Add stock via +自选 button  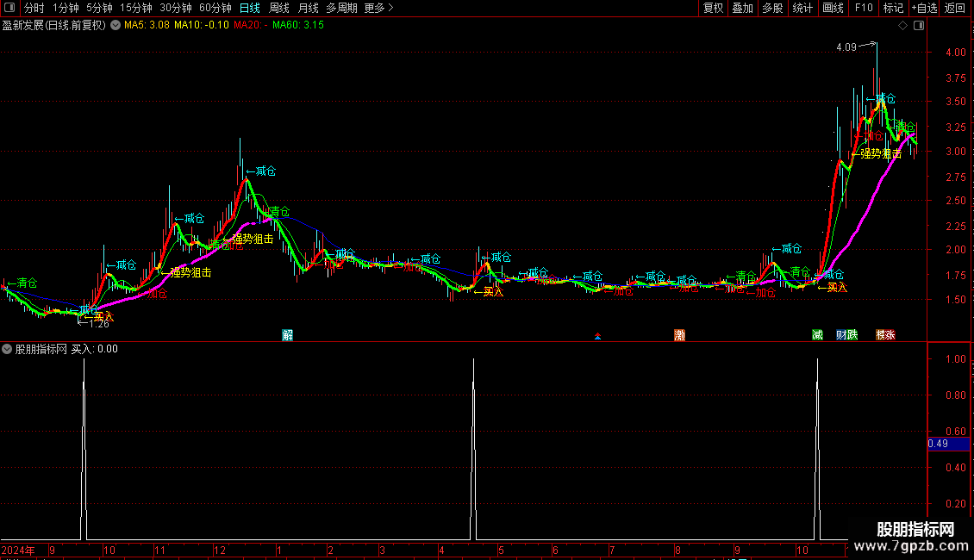coord(924,8)
